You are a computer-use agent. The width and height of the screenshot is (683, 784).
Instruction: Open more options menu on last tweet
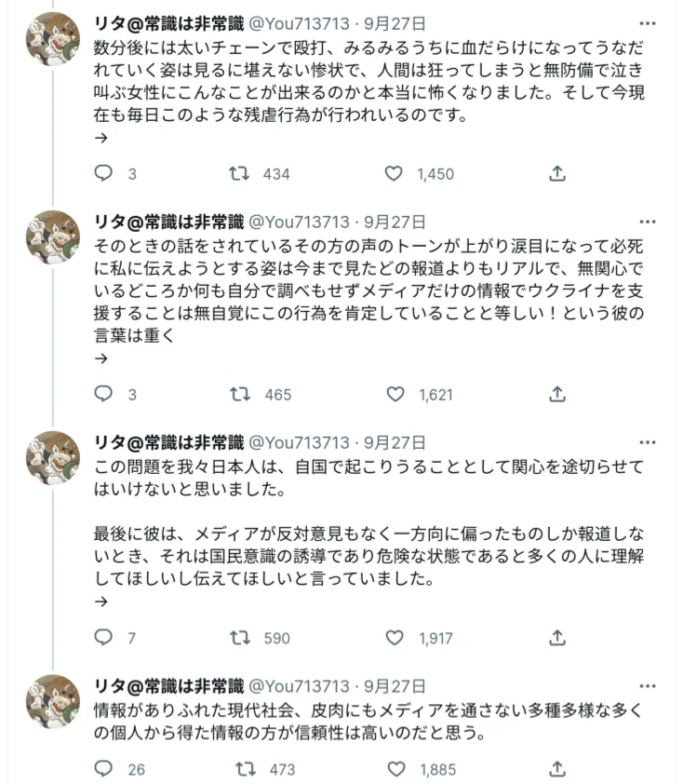[x=648, y=686]
